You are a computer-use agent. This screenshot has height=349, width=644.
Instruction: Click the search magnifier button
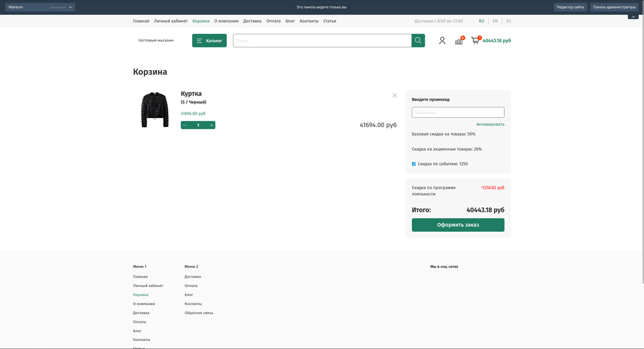click(x=418, y=41)
